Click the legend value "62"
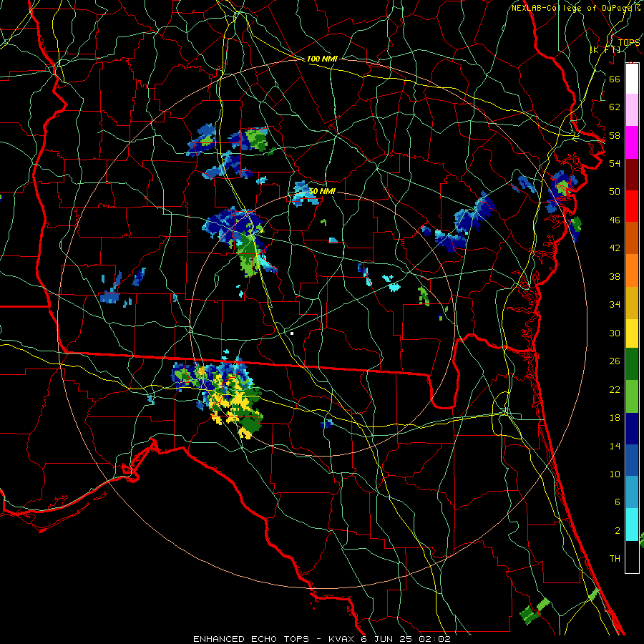Screen dimensions: 644x644 pos(615,107)
